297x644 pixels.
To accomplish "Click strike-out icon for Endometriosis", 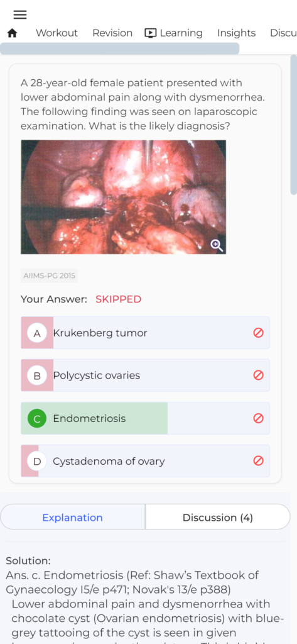I will pyautogui.click(x=259, y=418).
